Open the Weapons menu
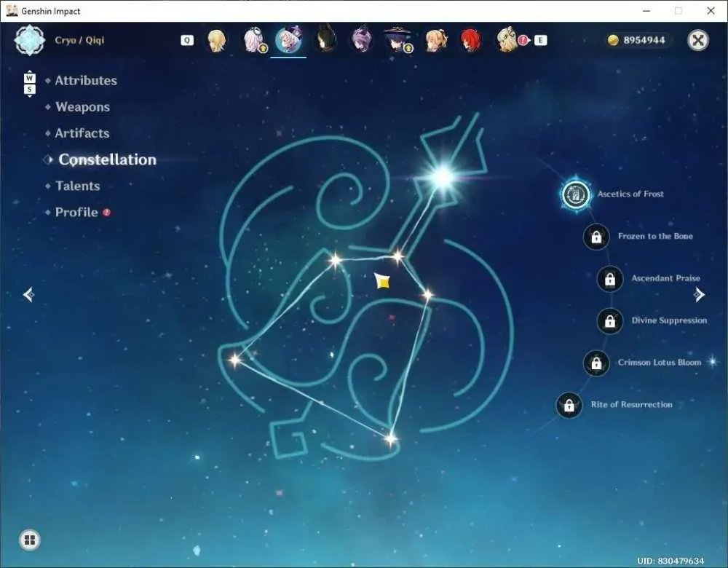728x568 pixels. pyautogui.click(x=83, y=107)
